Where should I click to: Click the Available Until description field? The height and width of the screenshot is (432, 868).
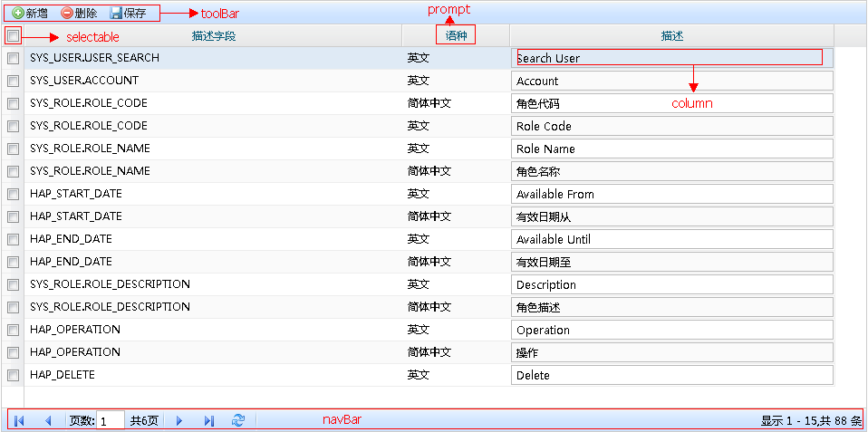click(x=670, y=239)
